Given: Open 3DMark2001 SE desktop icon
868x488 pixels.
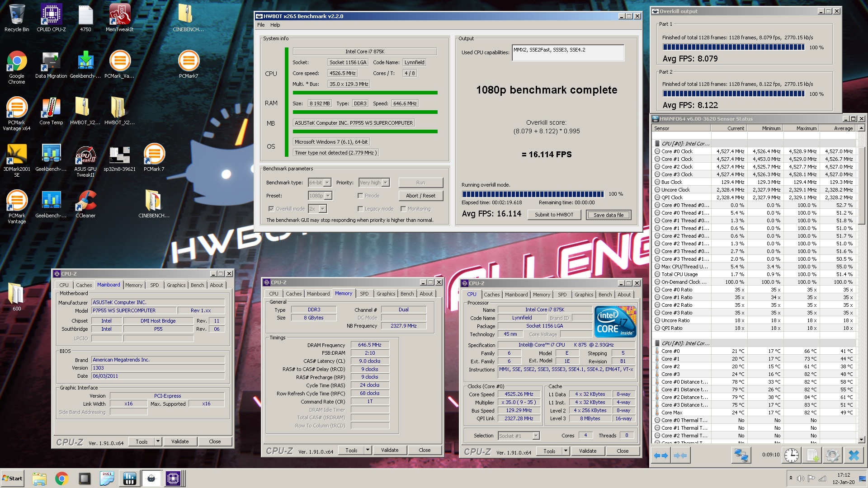Looking at the screenshot, I should (17, 160).
